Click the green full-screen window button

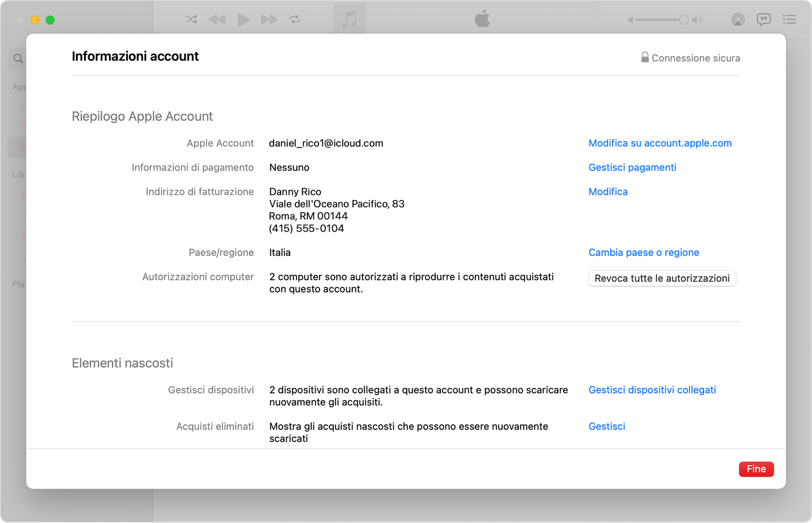point(50,20)
